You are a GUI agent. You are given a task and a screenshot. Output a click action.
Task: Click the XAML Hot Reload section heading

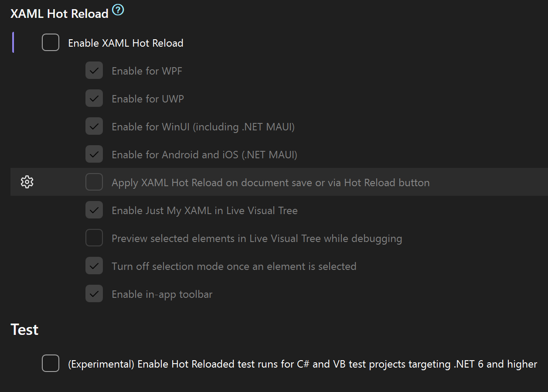click(59, 14)
